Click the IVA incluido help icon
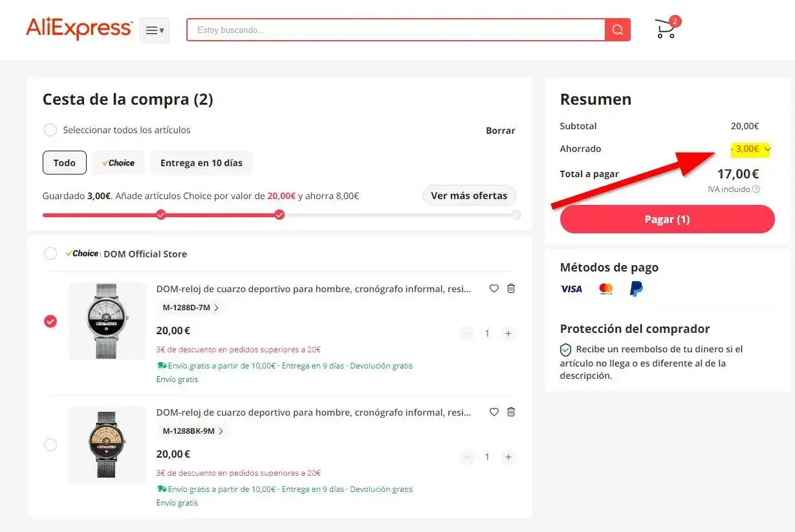The width and height of the screenshot is (795, 532). pyautogui.click(x=756, y=189)
